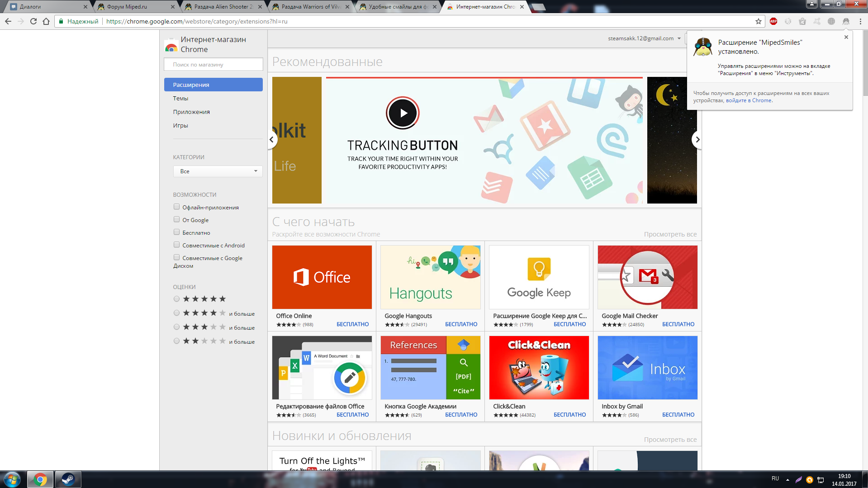The width and height of the screenshot is (868, 488).
Task: Click Просмотреть все for Новинки и обновления
Action: (x=670, y=440)
